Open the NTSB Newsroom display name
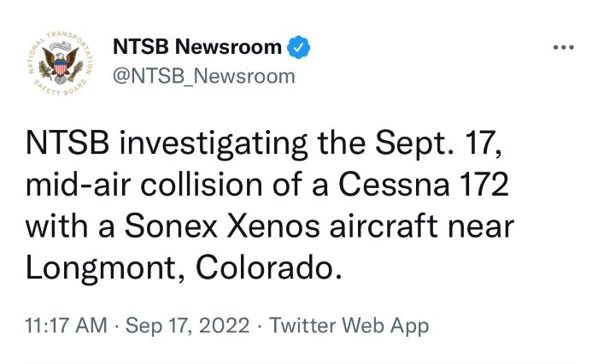The height and width of the screenshot is (364, 598). (197, 47)
